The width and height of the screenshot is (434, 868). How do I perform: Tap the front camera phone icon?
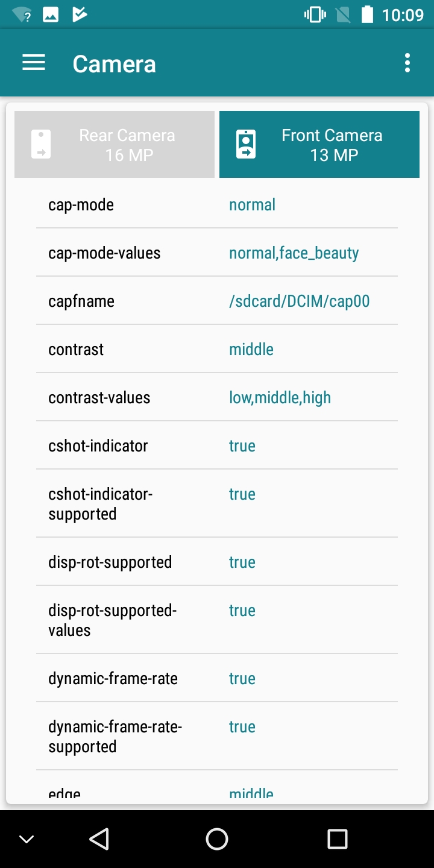(x=246, y=145)
